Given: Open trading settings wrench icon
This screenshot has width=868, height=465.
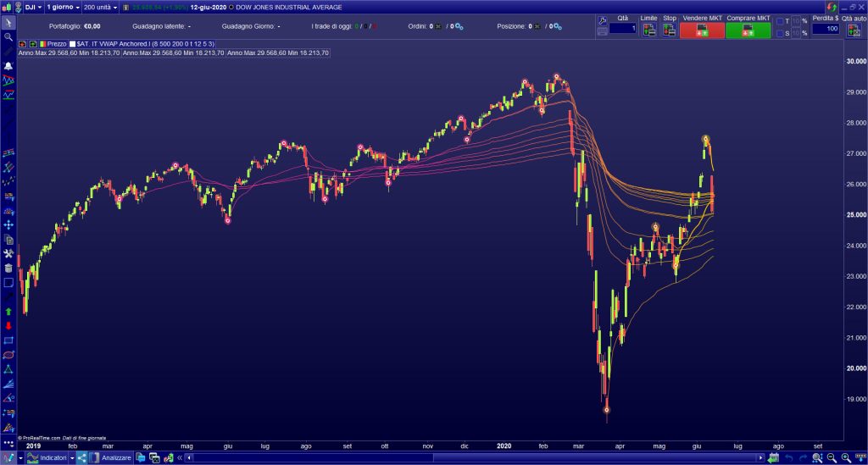Looking at the screenshot, I should pyautogui.click(x=602, y=19).
